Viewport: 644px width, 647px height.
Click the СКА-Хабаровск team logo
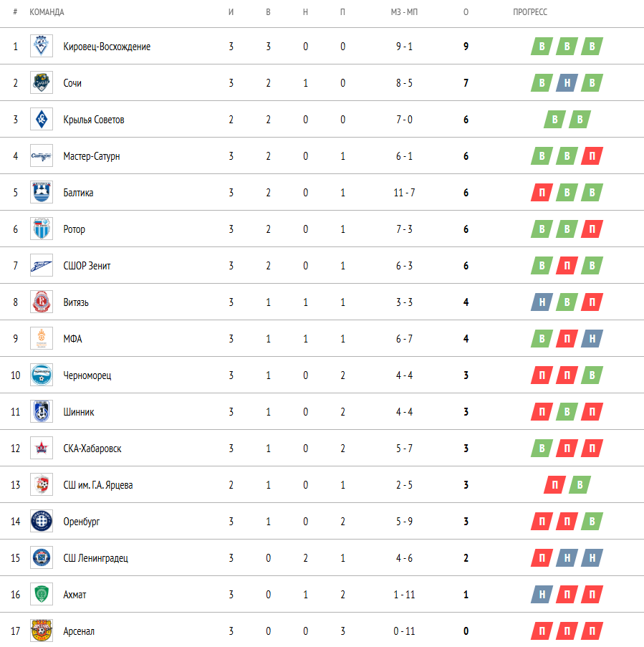41,449
